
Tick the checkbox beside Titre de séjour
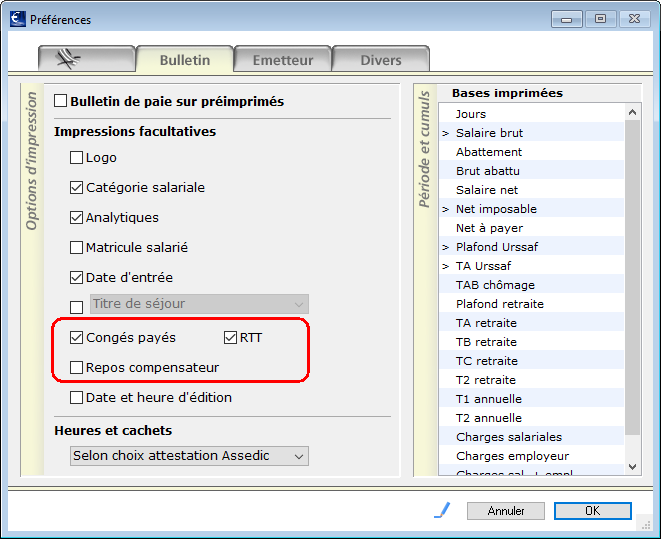coord(76,307)
